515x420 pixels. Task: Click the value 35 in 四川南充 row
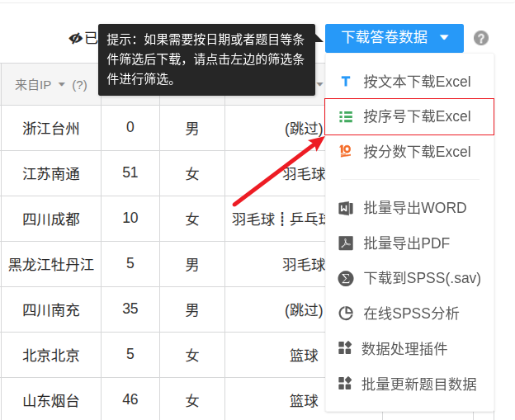(x=130, y=309)
